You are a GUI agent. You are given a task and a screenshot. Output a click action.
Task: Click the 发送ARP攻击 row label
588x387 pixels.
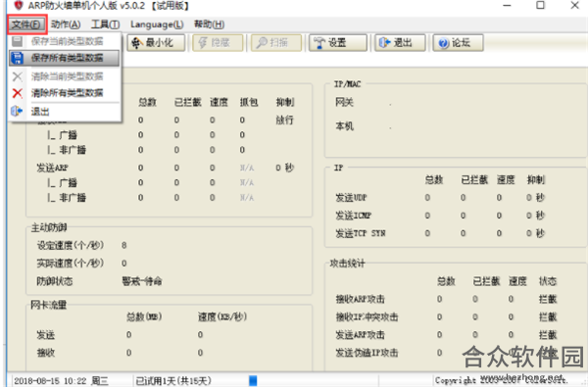pyautogui.click(x=361, y=334)
